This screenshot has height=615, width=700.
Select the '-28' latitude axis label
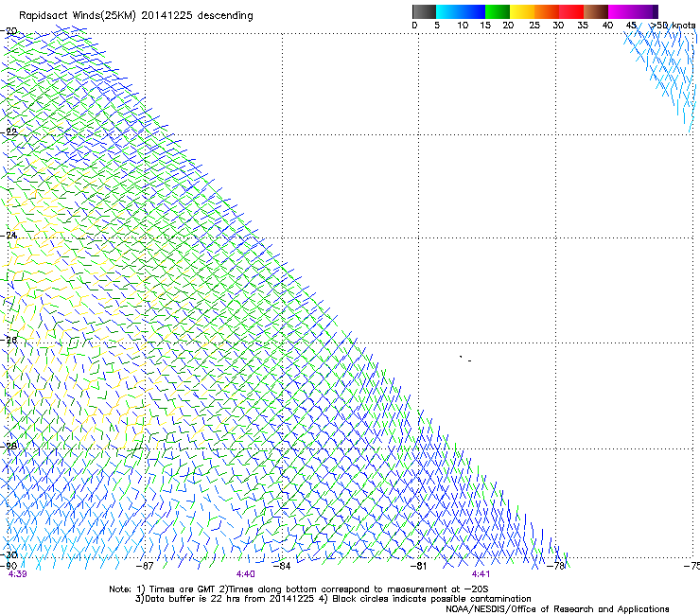(x=9, y=446)
